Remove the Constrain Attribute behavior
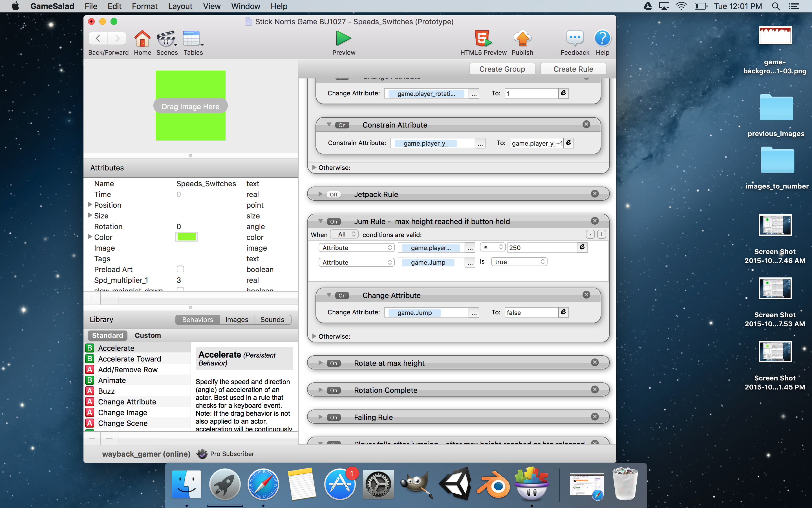This screenshot has width=812, height=508. [586, 124]
